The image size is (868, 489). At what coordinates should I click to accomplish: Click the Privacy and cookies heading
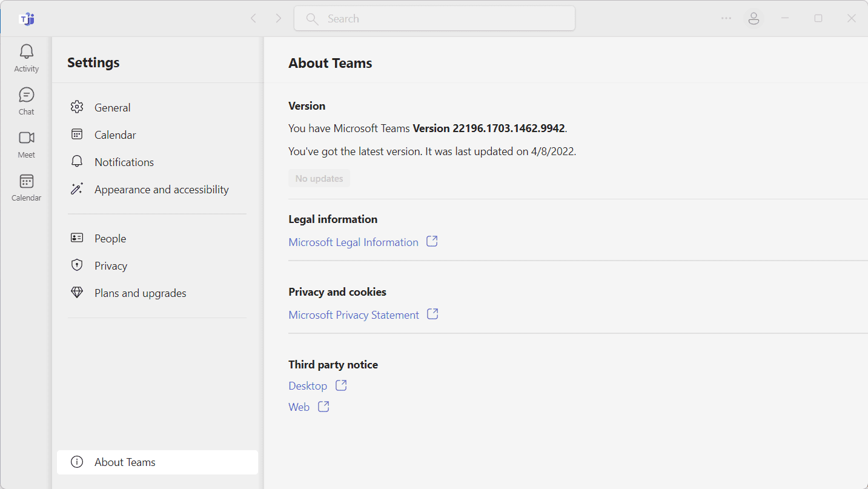click(337, 291)
